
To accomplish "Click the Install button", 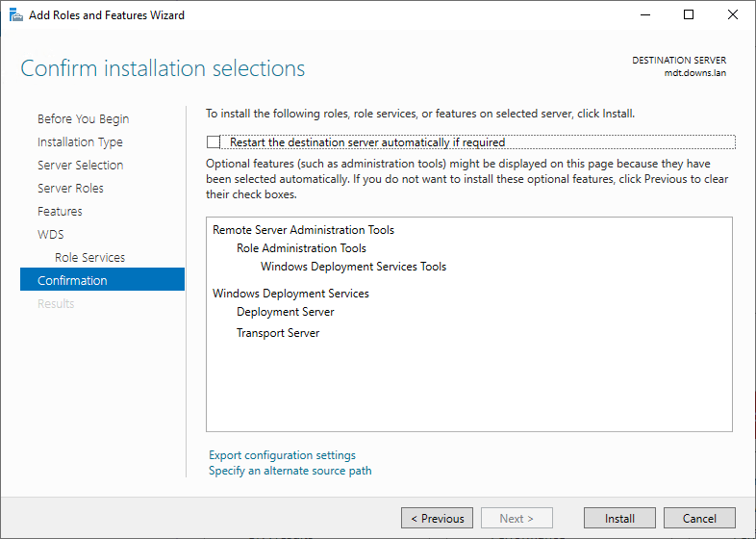I will (x=619, y=519).
